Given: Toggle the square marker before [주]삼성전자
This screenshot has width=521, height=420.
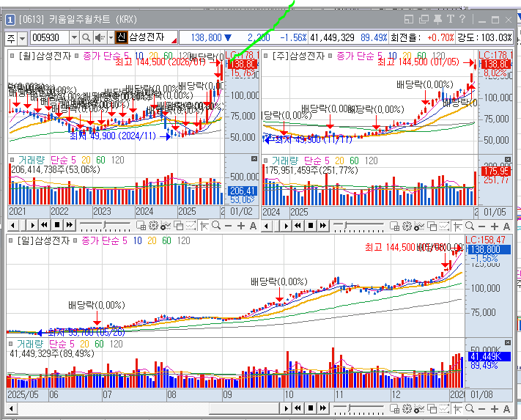Looking at the screenshot, I should pyautogui.click(x=266, y=56).
